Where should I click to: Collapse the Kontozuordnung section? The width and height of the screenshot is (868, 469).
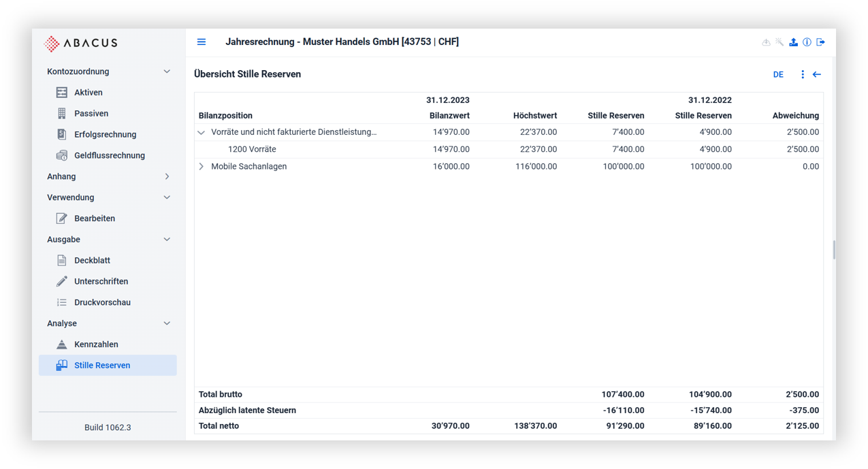[167, 71]
